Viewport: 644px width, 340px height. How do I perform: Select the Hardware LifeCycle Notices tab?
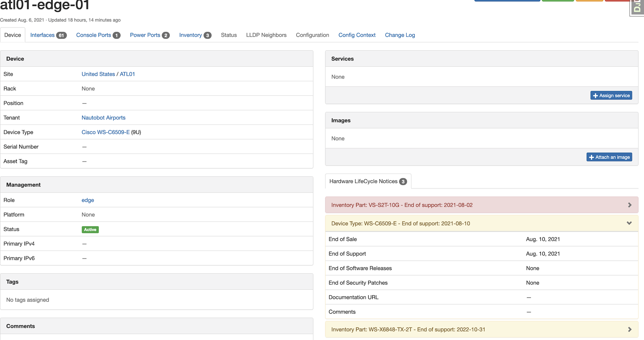pyautogui.click(x=363, y=181)
